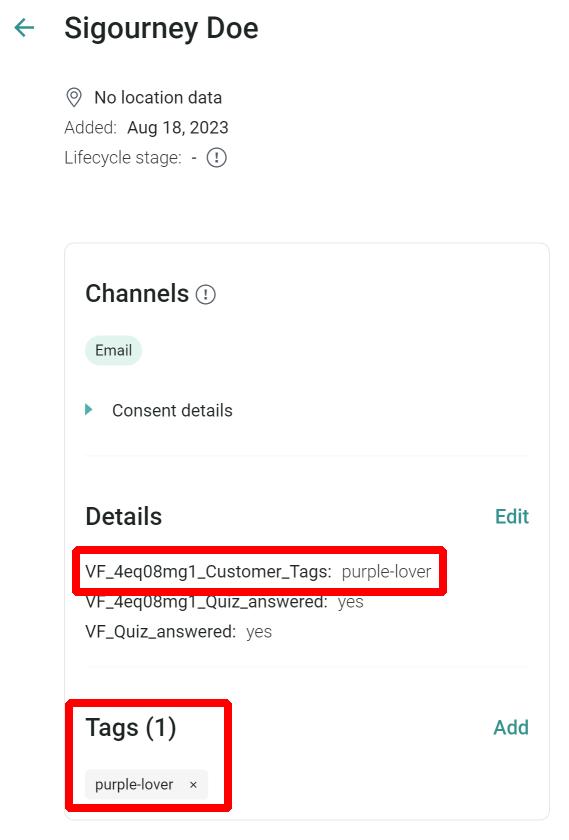The image size is (569, 840).
Task: Click the Added date Aug 18, 2023
Action: (x=178, y=128)
